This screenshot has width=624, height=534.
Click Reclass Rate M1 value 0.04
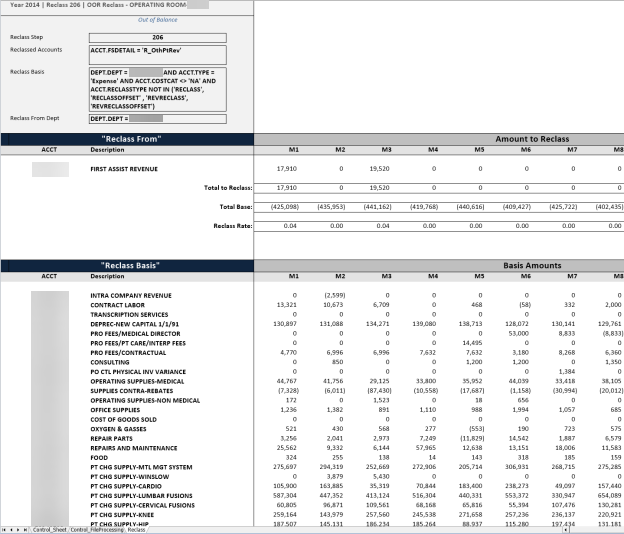pyautogui.click(x=290, y=226)
